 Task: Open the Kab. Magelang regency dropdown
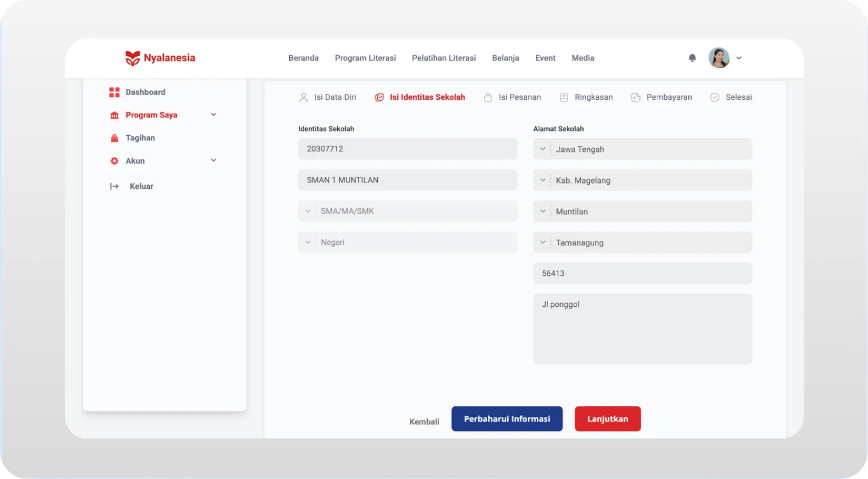642,180
